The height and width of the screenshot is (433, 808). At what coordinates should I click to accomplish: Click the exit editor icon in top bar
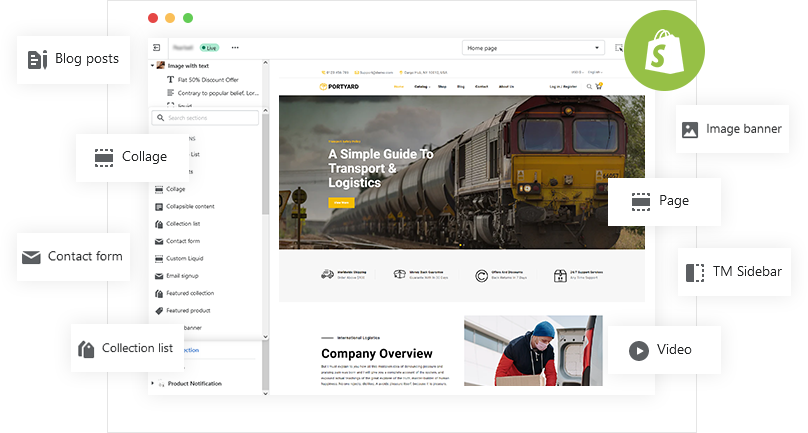[157, 47]
